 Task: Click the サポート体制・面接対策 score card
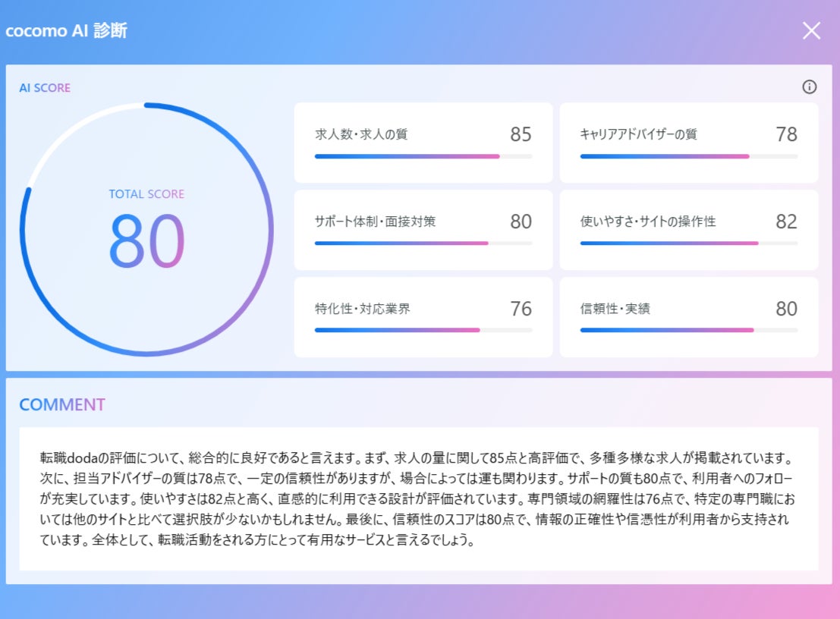coord(423,230)
